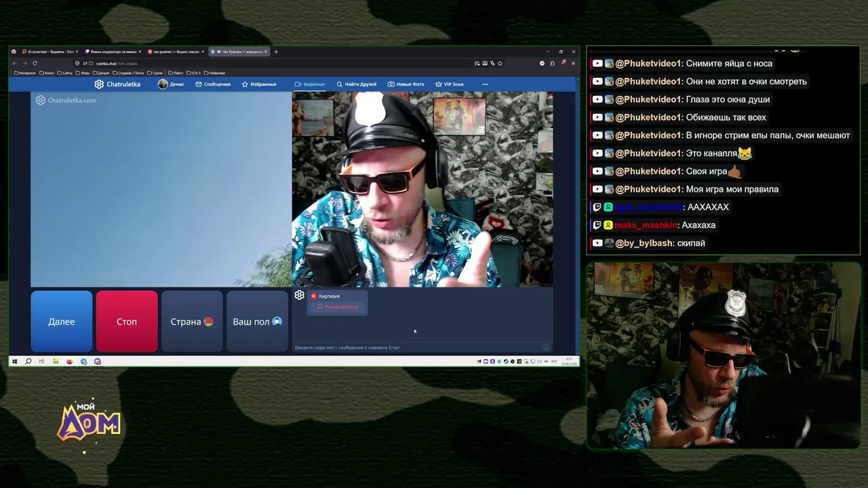Image resolution: width=868 pixels, height=488 pixels.
Task: Go to the Видеочат section
Action: (310, 84)
